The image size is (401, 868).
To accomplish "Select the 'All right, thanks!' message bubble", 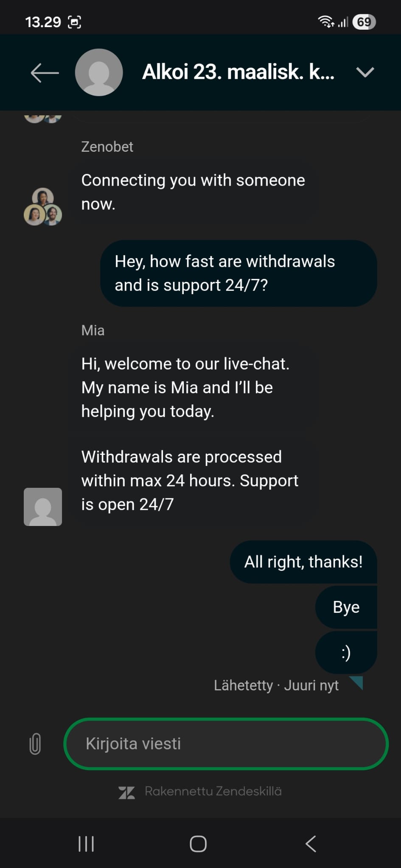I will pos(303,562).
